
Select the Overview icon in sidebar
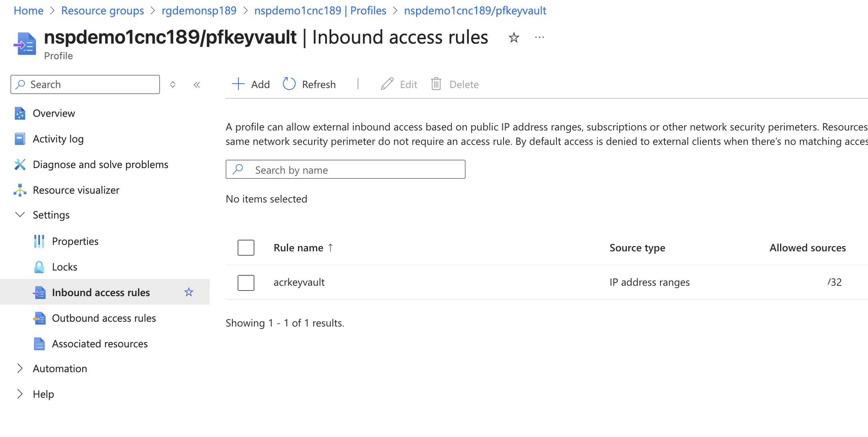[20, 113]
